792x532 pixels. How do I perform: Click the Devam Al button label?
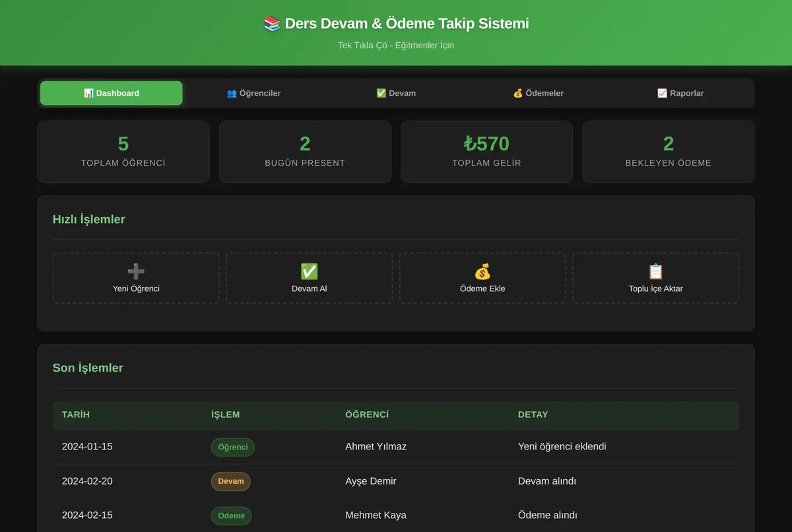(x=309, y=288)
